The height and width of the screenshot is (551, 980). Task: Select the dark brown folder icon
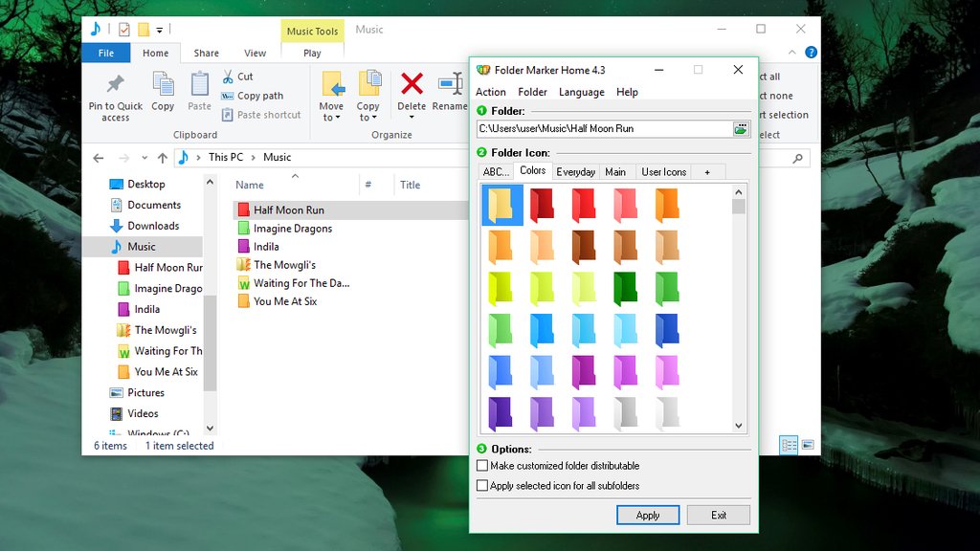pos(584,246)
